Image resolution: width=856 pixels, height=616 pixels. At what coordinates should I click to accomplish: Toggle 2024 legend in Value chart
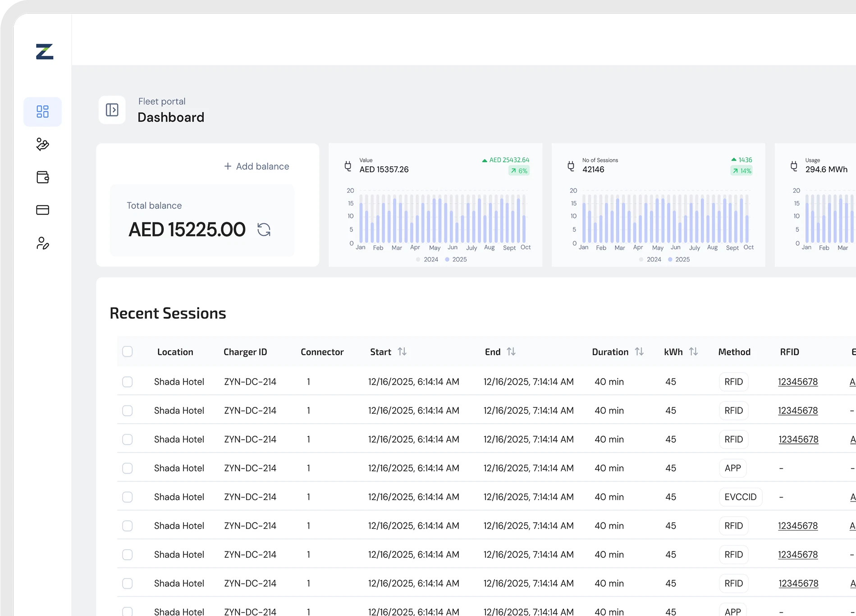(427, 260)
